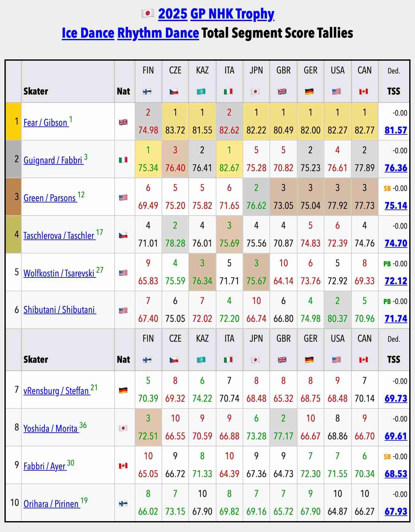Select the 64.14 score in Wolfkostin / Tsarevski row
The height and width of the screenshot is (532, 415).
point(283,281)
